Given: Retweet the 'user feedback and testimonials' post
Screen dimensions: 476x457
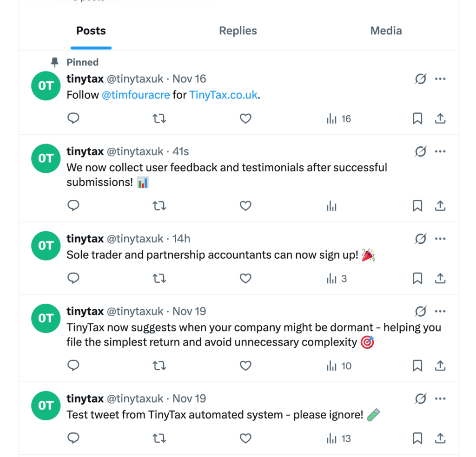Looking at the screenshot, I should pyautogui.click(x=159, y=206).
